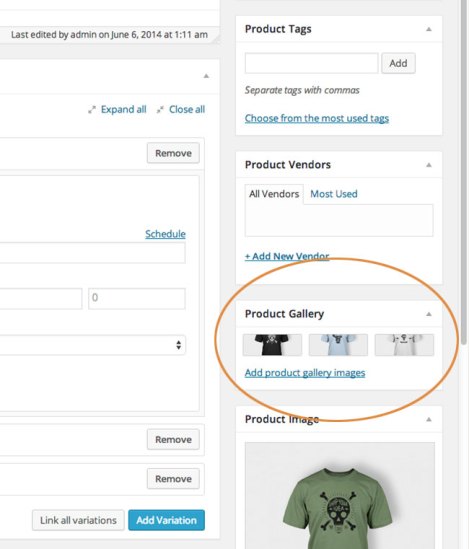
Task: Click the Expand all arrows icon
Action: tap(92, 110)
